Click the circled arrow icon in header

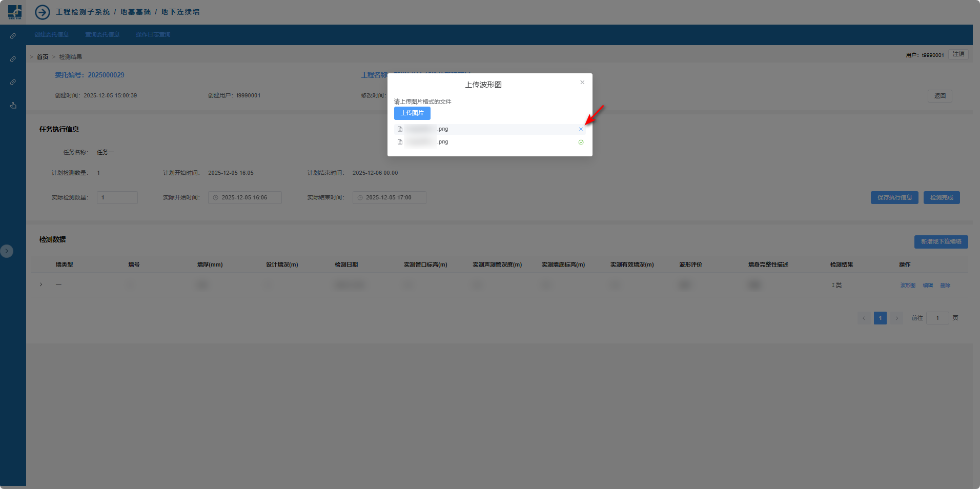point(43,12)
